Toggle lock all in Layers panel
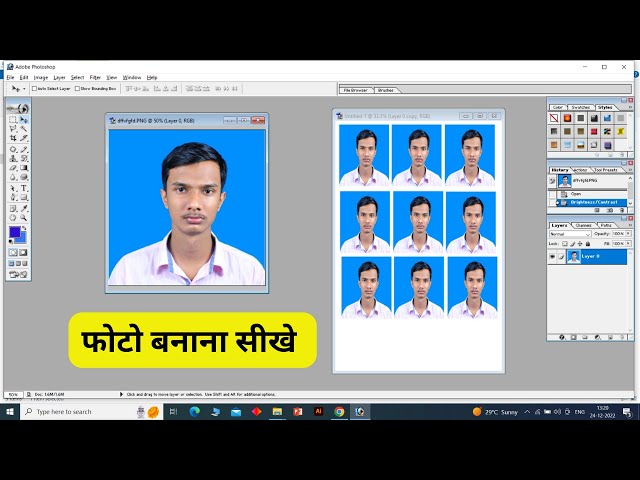Screen dimensions: 640x480 pos(588,244)
